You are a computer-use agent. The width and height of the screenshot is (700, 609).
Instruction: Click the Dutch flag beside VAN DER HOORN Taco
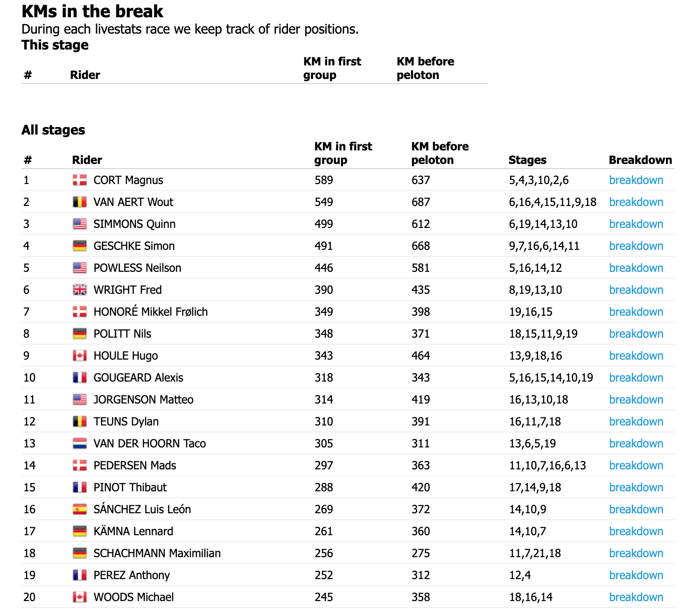click(80, 444)
